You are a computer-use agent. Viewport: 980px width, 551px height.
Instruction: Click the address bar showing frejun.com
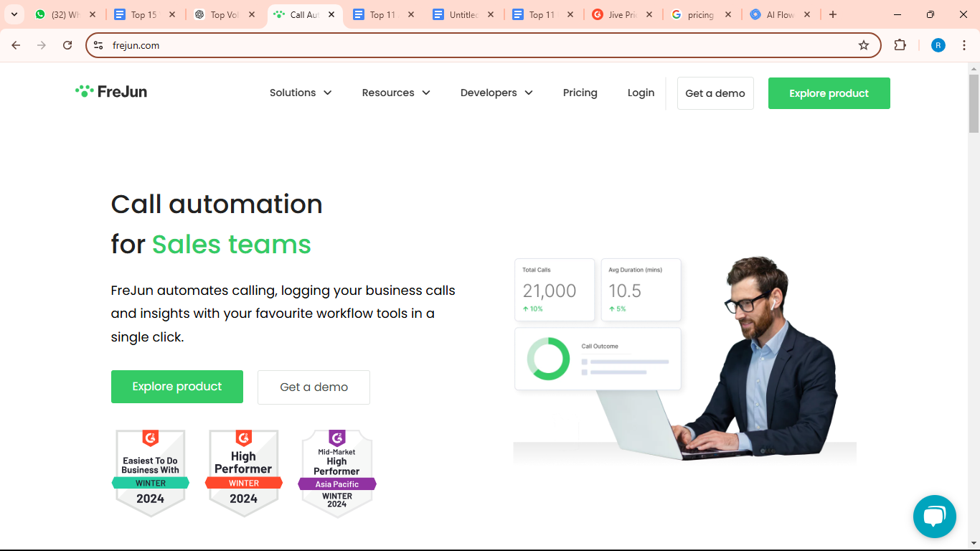pyautogui.click(x=473, y=45)
